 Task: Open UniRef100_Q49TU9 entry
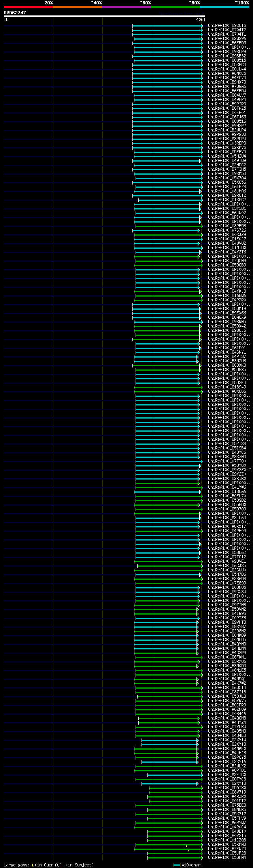227,161
